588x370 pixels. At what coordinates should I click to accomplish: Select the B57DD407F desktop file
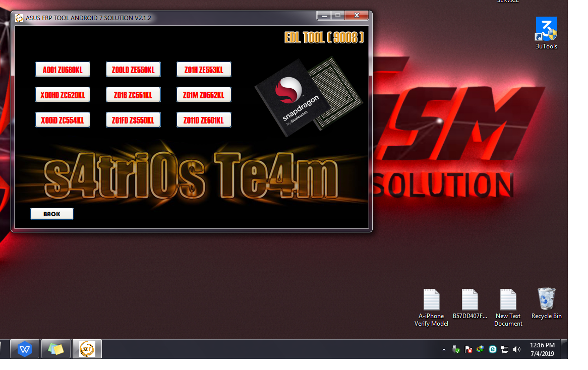pyautogui.click(x=470, y=304)
